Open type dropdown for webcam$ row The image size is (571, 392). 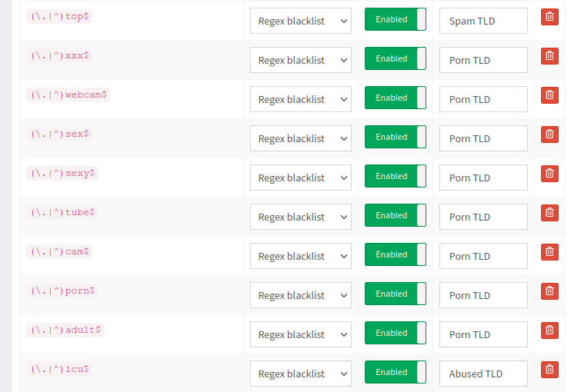pos(301,100)
